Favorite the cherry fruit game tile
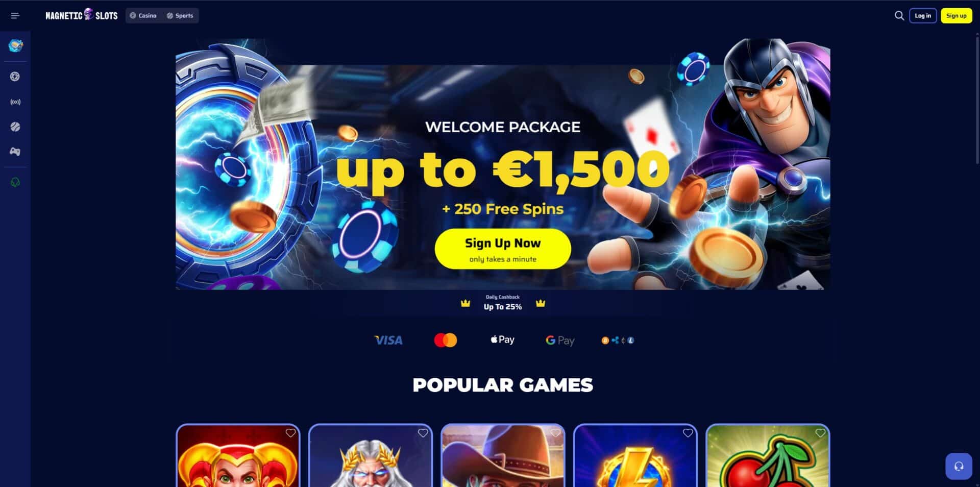Image resolution: width=980 pixels, height=487 pixels. pos(820,433)
